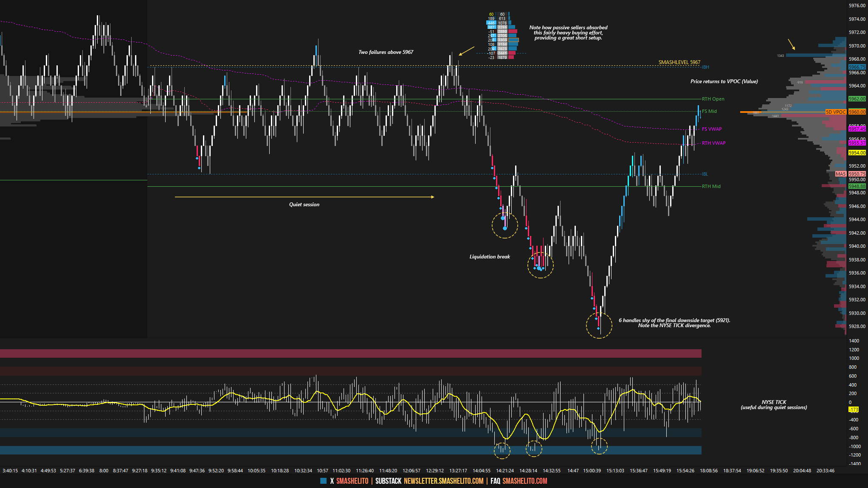Click the Quiet session yellow arrow line
This screenshot has width=868, height=488.
pos(304,197)
